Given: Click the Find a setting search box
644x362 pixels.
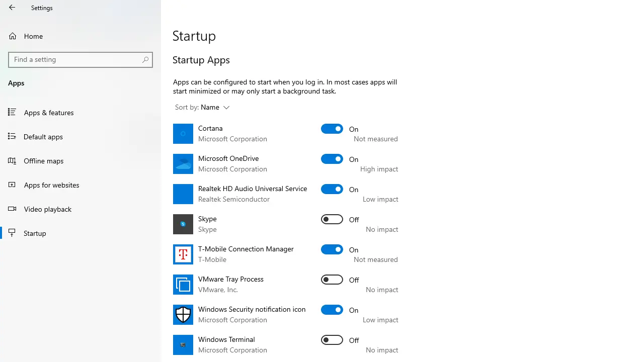Looking at the screenshot, I should (x=80, y=60).
